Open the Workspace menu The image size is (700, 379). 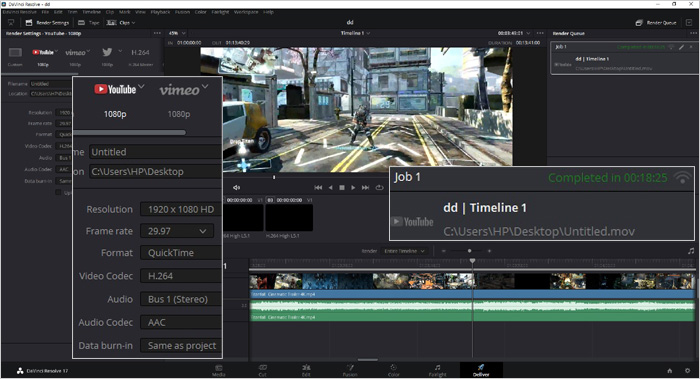tap(246, 12)
